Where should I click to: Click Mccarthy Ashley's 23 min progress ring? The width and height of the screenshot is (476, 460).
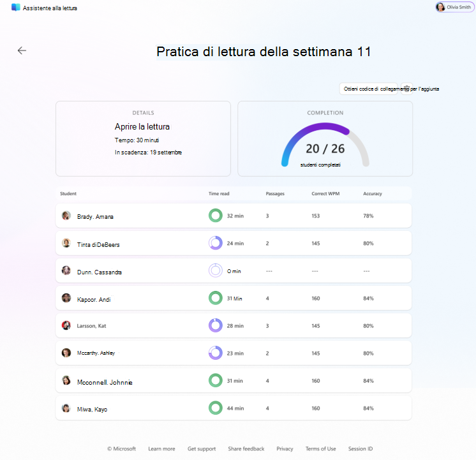tap(216, 353)
